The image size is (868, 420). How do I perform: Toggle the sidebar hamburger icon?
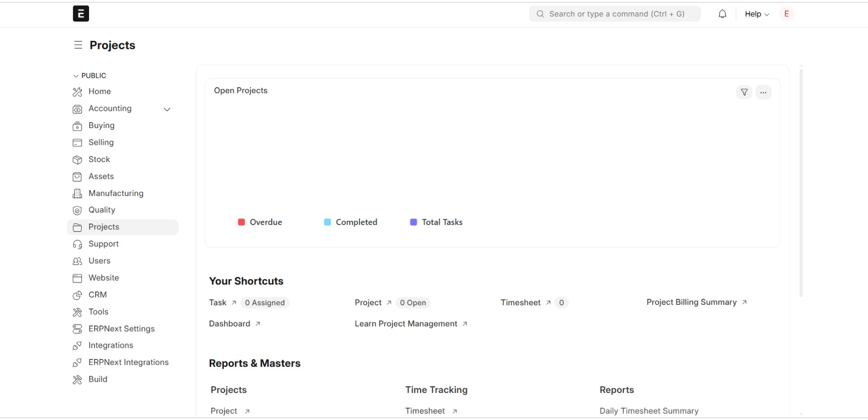[78, 45]
